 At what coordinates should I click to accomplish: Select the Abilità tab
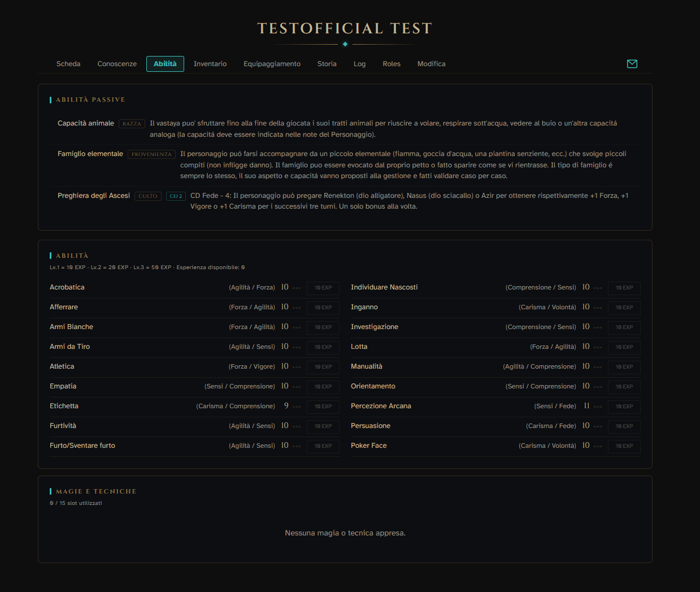(x=165, y=64)
